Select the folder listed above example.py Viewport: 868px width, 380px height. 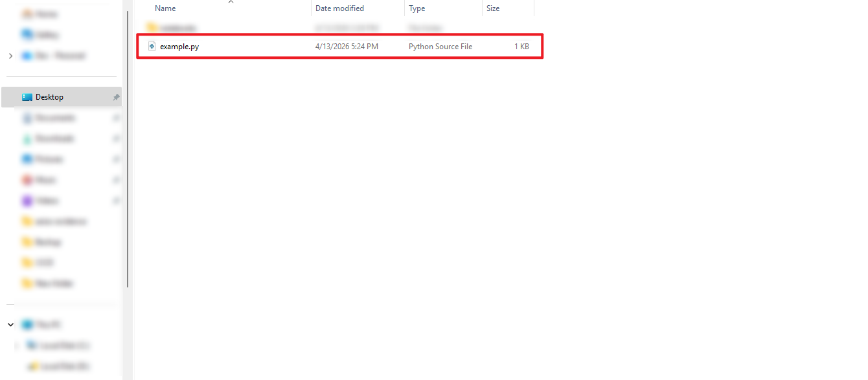point(178,28)
